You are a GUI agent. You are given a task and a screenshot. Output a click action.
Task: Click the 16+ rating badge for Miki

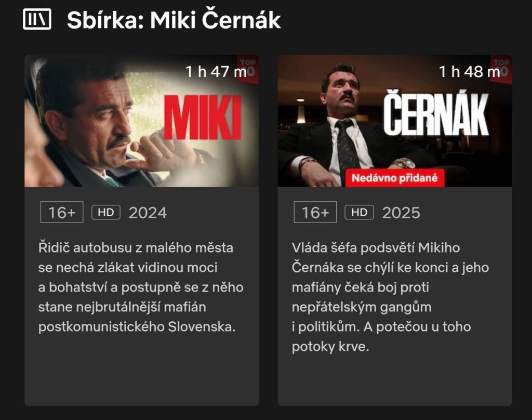tap(62, 212)
